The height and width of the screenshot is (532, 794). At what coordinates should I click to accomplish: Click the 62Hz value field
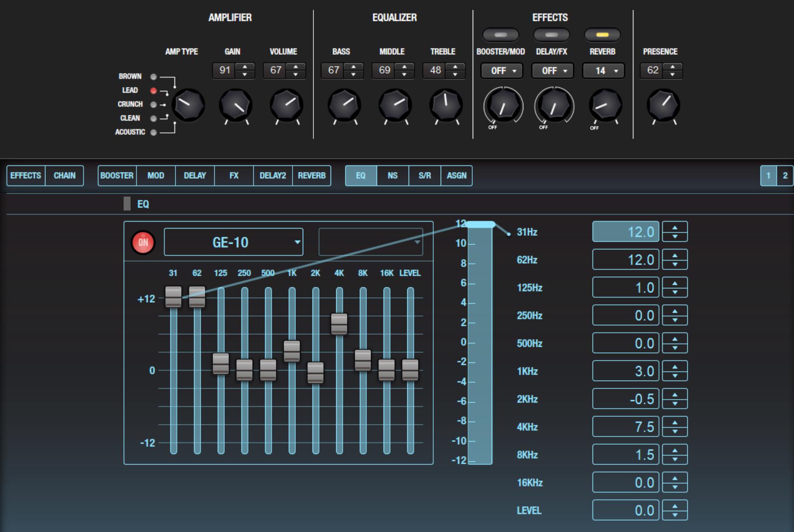[x=626, y=260]
